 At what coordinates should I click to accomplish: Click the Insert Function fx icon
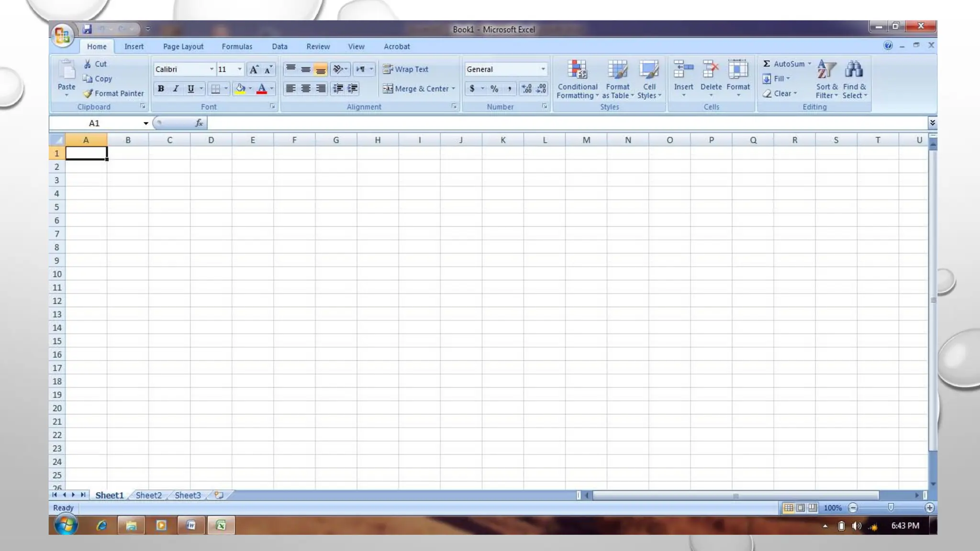click(199, 123)
